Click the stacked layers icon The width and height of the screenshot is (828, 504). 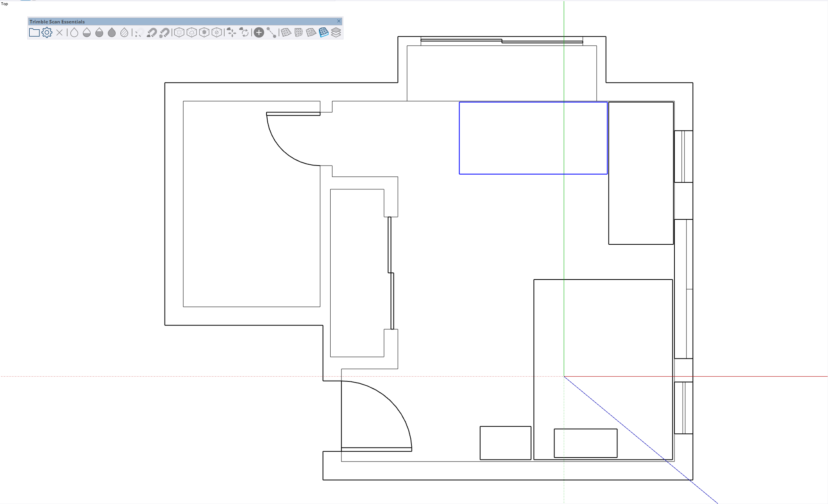336,32
